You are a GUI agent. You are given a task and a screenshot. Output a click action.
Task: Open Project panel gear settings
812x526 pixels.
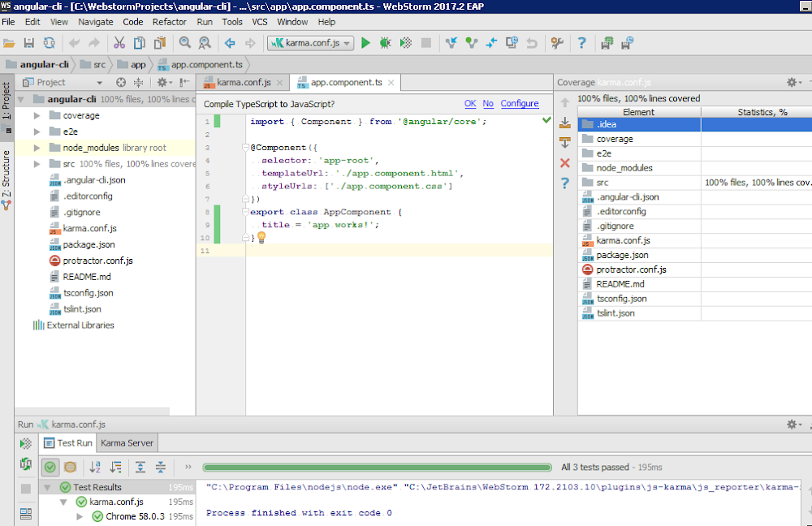click(164, 82)
